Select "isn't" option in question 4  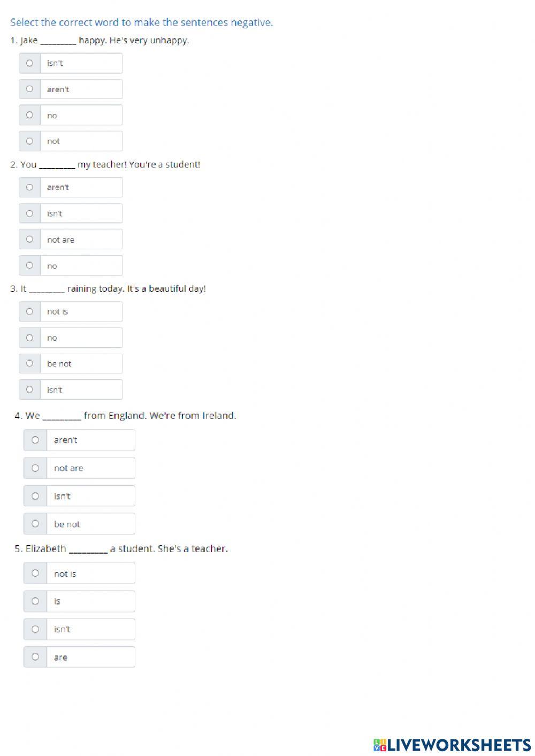pyautogui.click(x=35, y=496)
